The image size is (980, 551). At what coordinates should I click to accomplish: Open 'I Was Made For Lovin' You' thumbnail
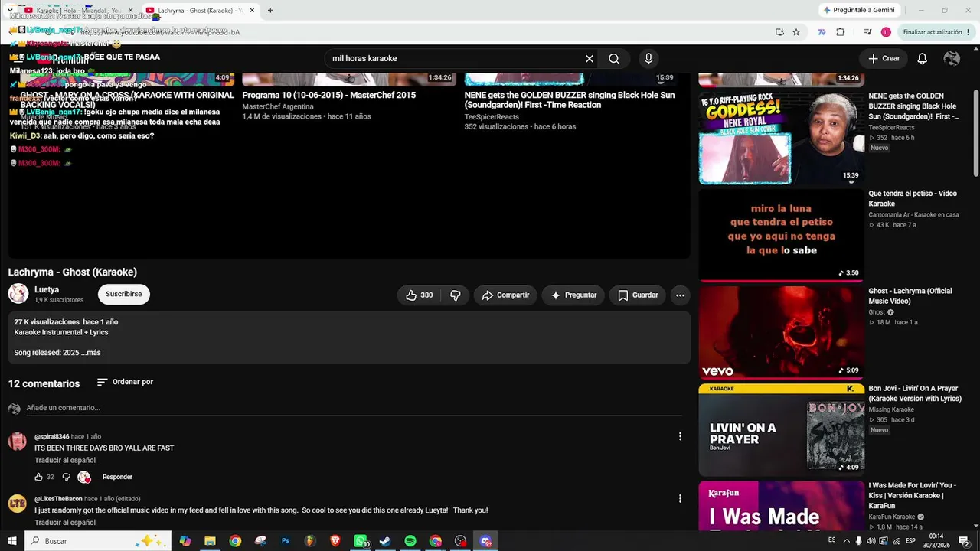pyautogui.click(x=781, y=506)
